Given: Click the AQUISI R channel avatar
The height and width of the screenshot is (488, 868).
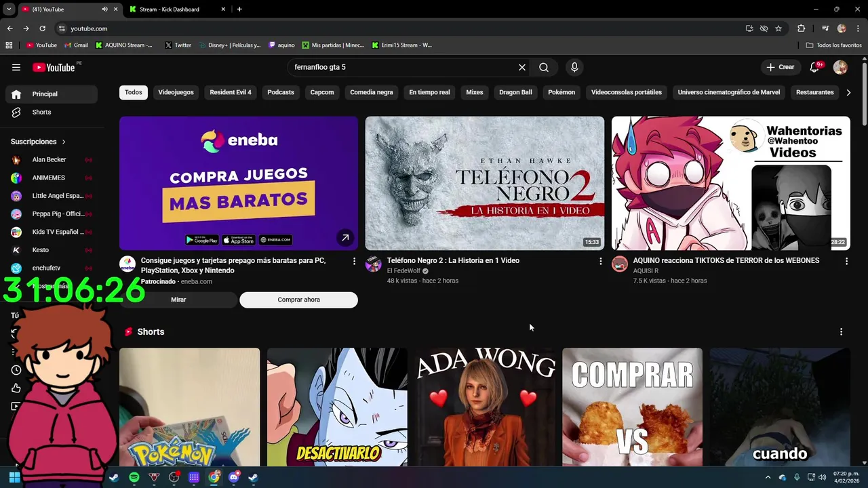Looking at the screenshot, I should 620,264.
